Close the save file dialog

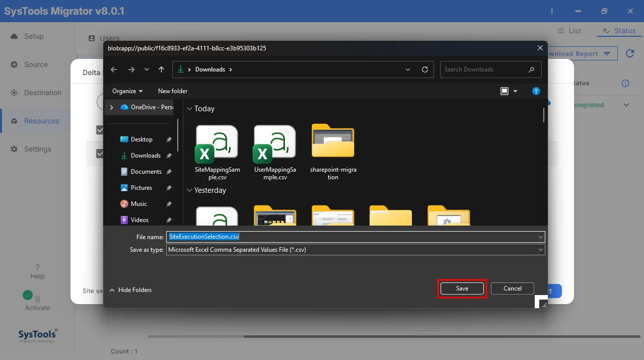pyautogui.click(x=540, y=48)
